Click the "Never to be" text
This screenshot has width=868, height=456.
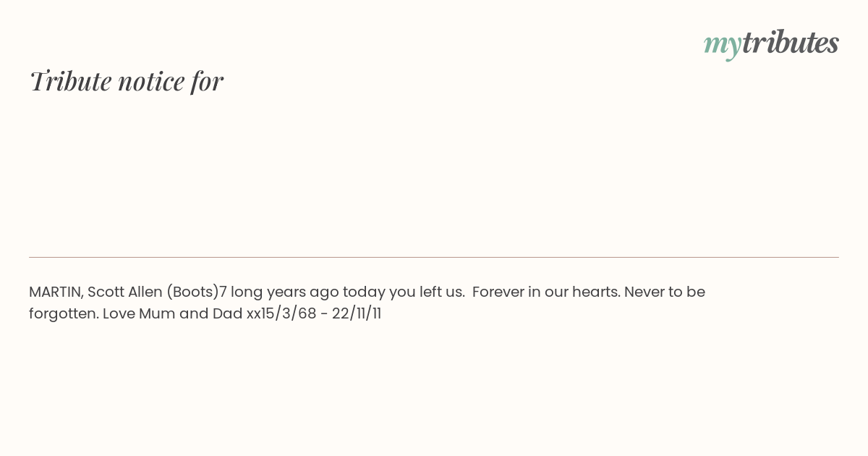pyautogui.click(x=665, y=292)
